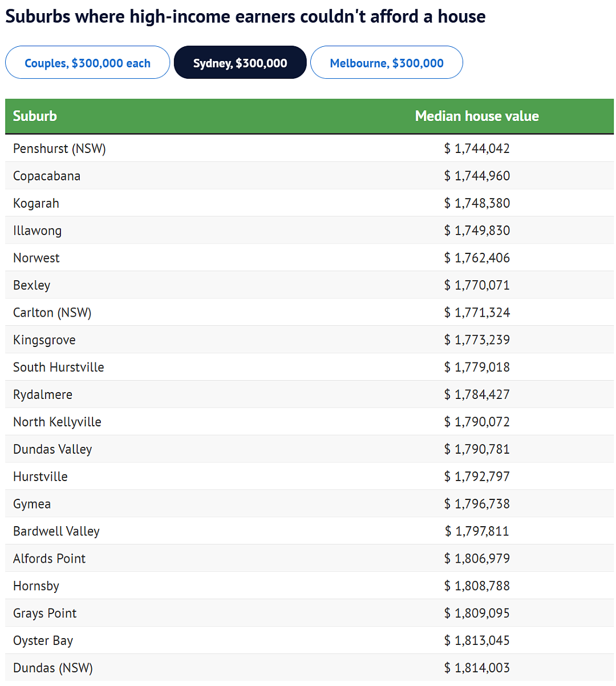Select the Penshurst (NSW) suburb cell
616x686 pixels.
[x=59, y=148]
